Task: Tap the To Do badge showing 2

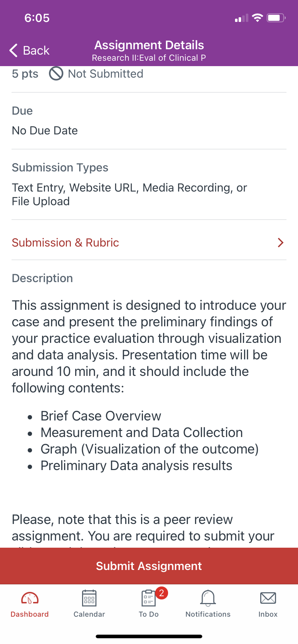Action: point(162,593)
